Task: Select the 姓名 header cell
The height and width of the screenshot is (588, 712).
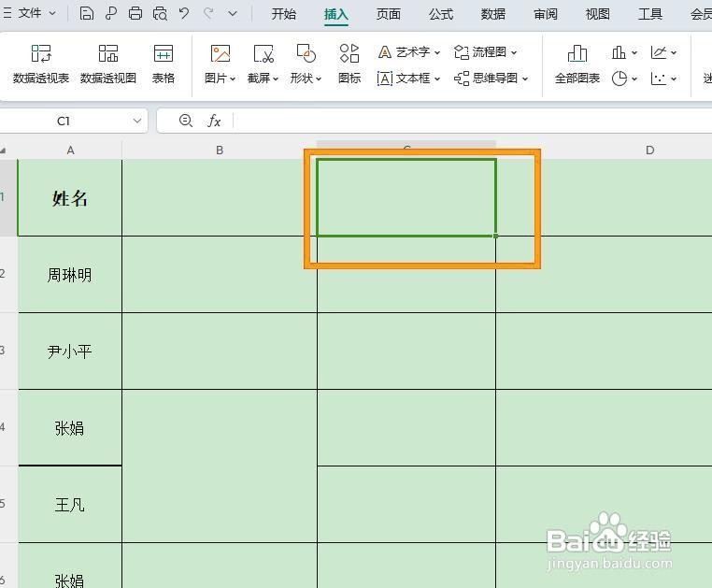Action: click(70, 197)
